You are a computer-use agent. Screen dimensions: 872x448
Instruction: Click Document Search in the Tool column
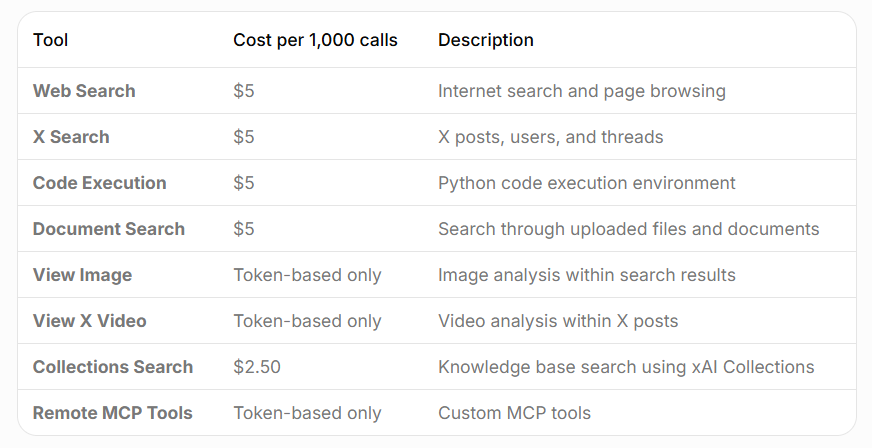(108, 229)
